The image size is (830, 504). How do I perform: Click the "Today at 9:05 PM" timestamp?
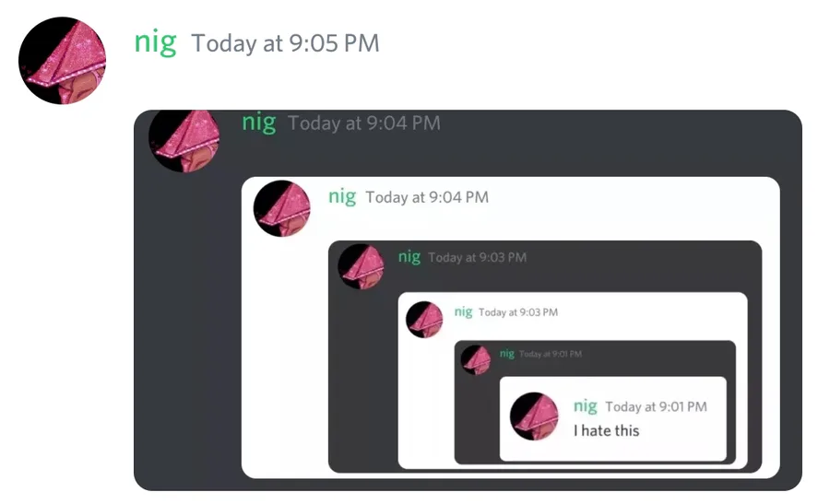[285, 43]
